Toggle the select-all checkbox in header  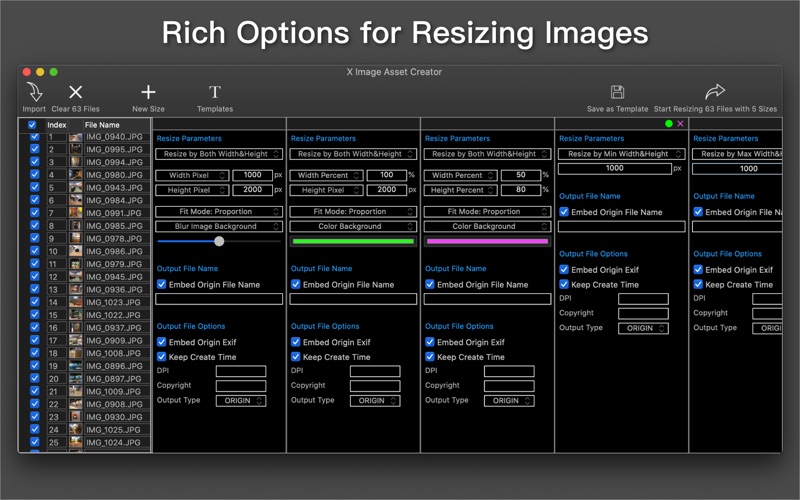point(32,124)
